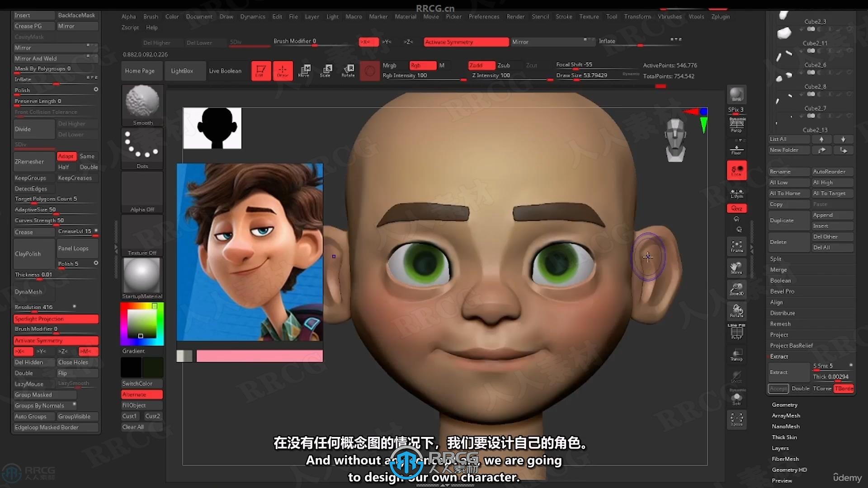The width and height of the screenshot is (868, 488).
Task: Click the BPR render icon
Action: 736,95
